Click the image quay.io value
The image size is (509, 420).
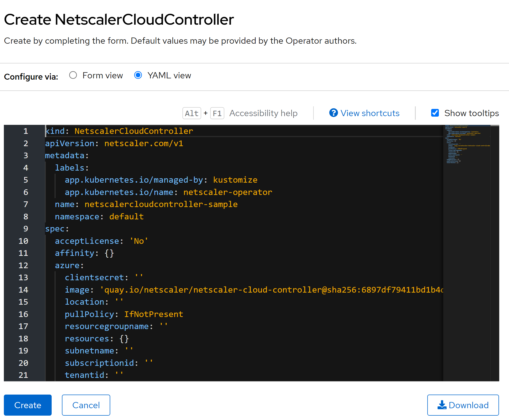pyautogui.click(x=272, y=290)
